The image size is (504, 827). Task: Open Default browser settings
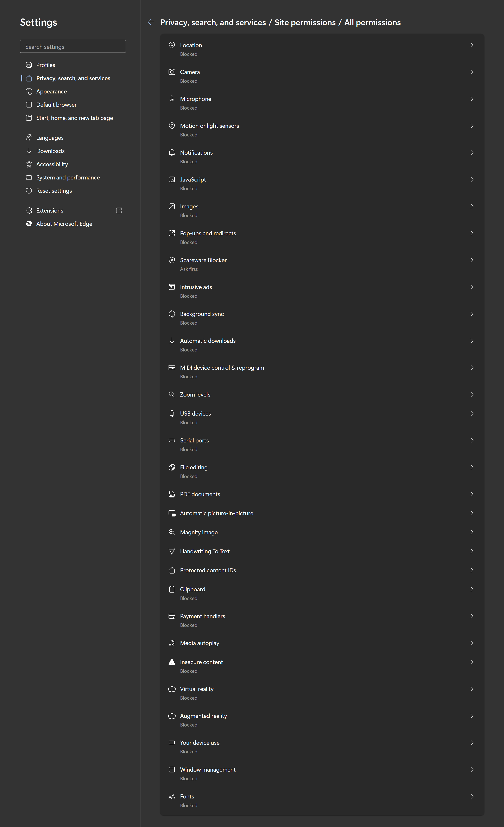tap(73, 105)
